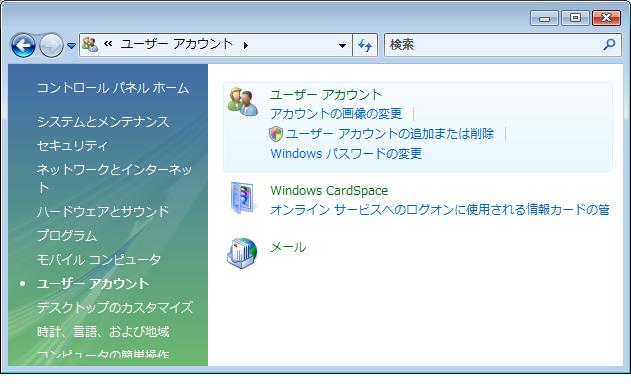Viewport: 631px width, 384px height.
Task: Click the users icon in address bar
Action: pos(90,44)
